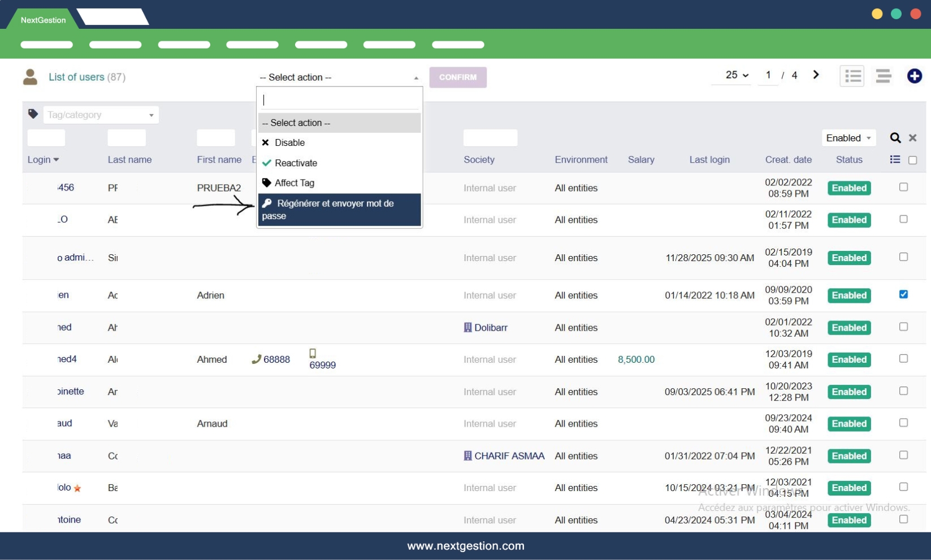Tick the checkbox for PRUEBA2 row
The width and height of the screenshot is (931, 560).
[903, 187]
